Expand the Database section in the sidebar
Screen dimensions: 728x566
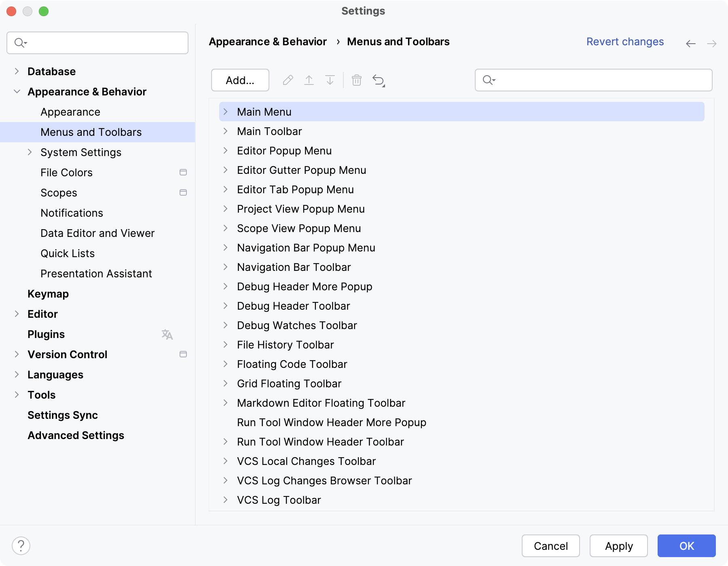tap(16, 71)
